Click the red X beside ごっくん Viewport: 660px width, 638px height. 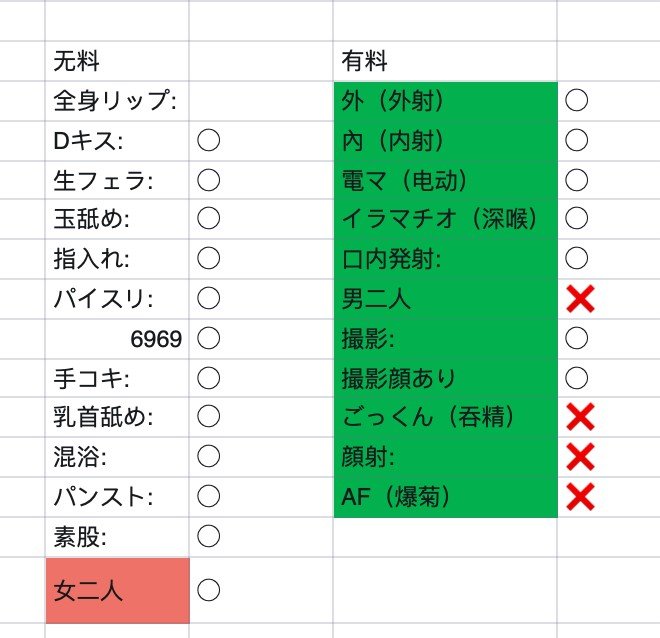[580, 417]
